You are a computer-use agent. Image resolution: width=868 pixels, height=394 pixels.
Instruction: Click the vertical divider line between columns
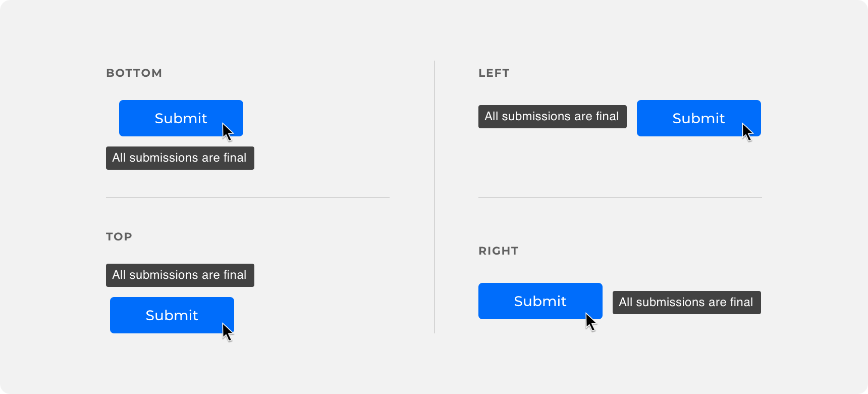click(x=435, y=197)
